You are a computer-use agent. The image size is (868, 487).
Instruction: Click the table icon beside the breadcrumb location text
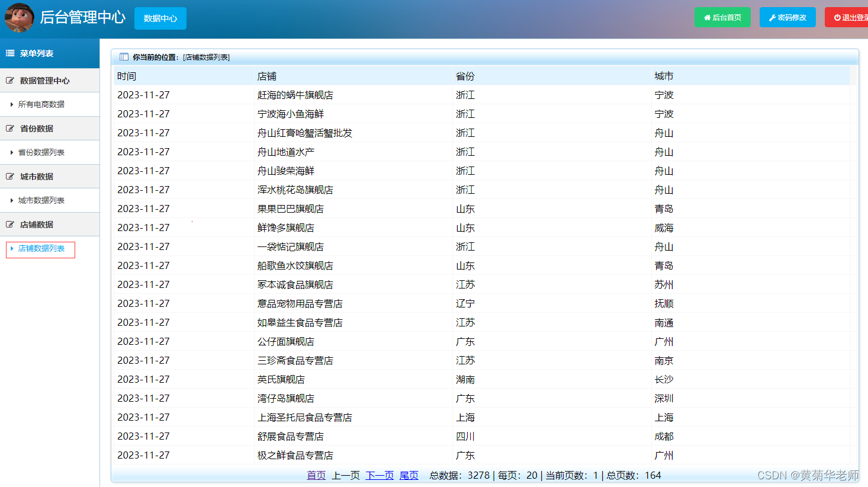tap(123, 56)
